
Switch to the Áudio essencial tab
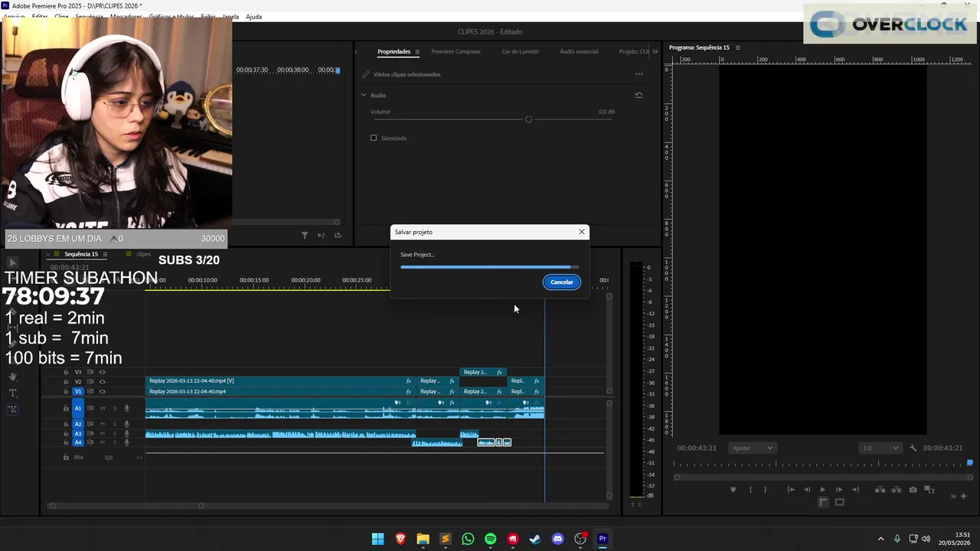pos(579,51)
